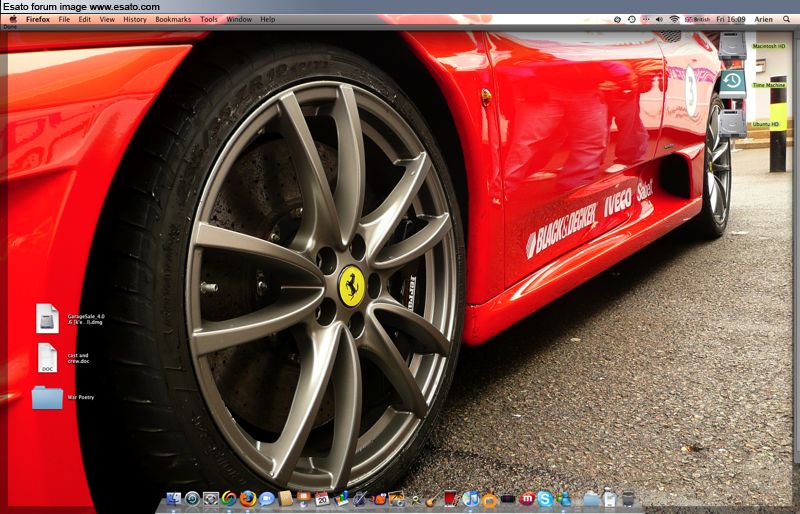Open Spotlight search magnifier
Screen dimensions: 800x514
click(786, 19)
